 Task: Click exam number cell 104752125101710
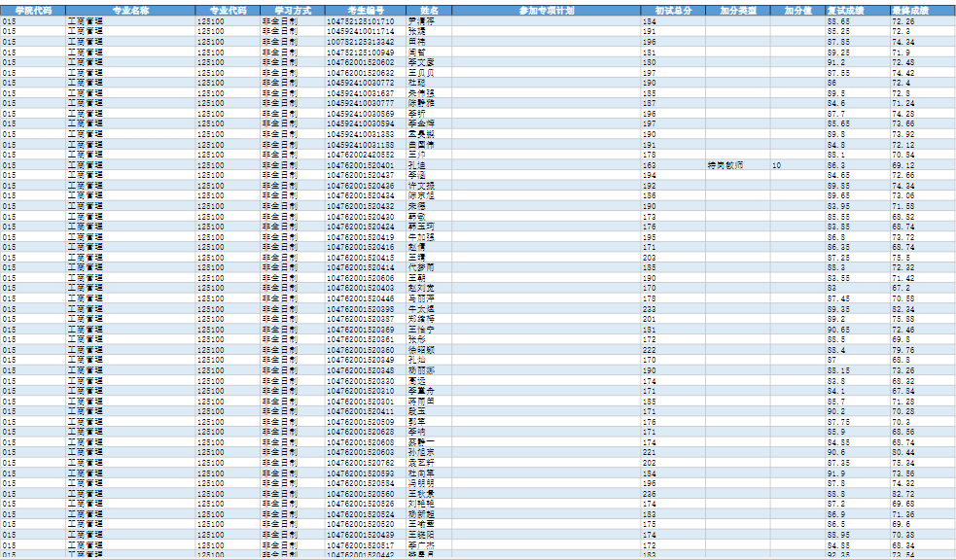coord(360,20)
